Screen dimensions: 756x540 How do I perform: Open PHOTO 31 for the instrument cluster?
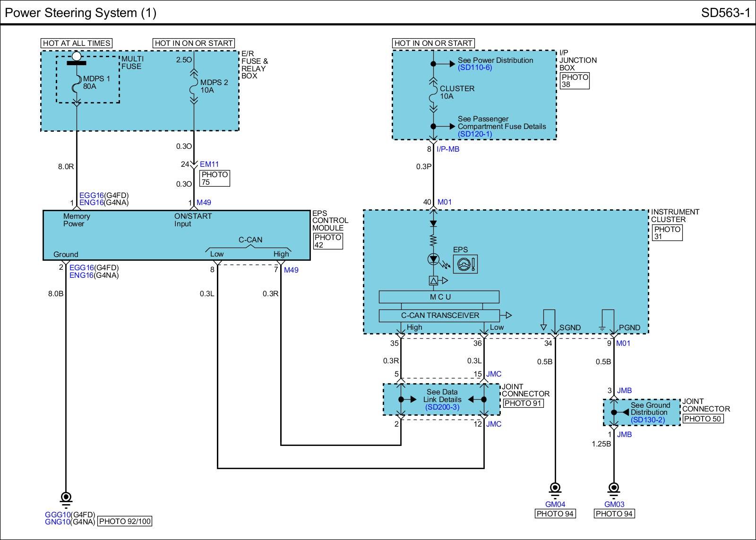click(667, 233)
